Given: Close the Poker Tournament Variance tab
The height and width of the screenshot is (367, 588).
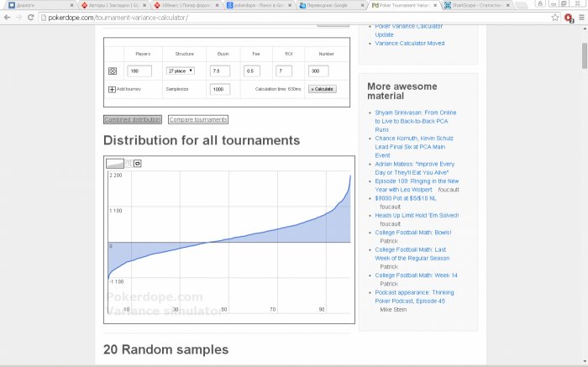Looking at the screenshot, I should point(435,6).
